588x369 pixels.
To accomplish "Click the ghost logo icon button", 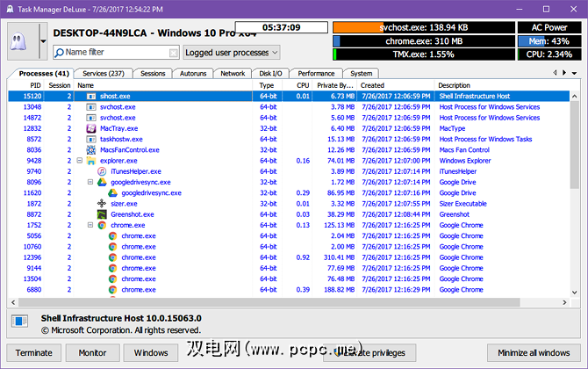I will click(x=18, y=41).
